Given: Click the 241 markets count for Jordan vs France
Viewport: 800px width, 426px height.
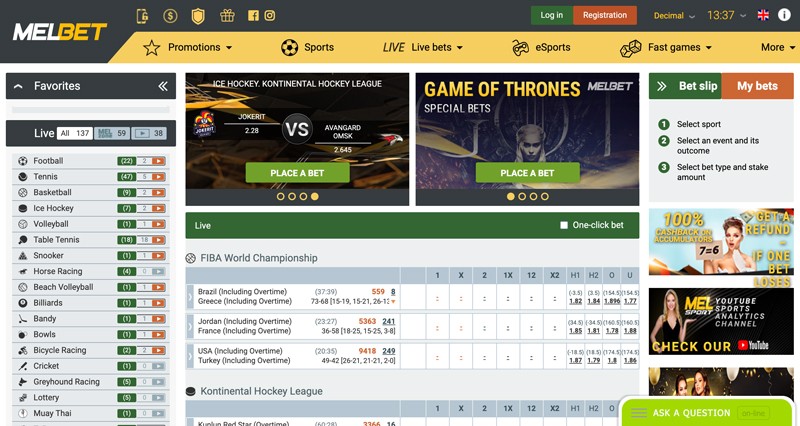Looking at the screenshot, I should pos(389,321).
